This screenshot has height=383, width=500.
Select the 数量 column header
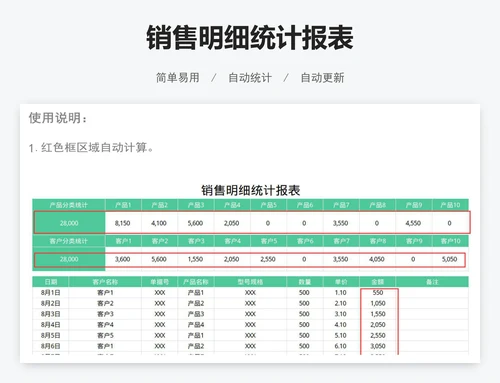pos(305,282)
